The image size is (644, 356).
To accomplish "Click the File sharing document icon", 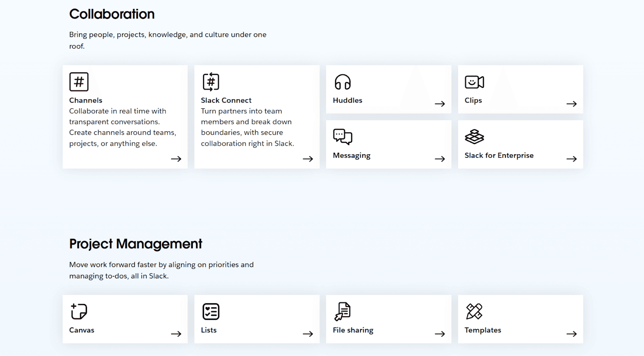I will click(343, 311).
